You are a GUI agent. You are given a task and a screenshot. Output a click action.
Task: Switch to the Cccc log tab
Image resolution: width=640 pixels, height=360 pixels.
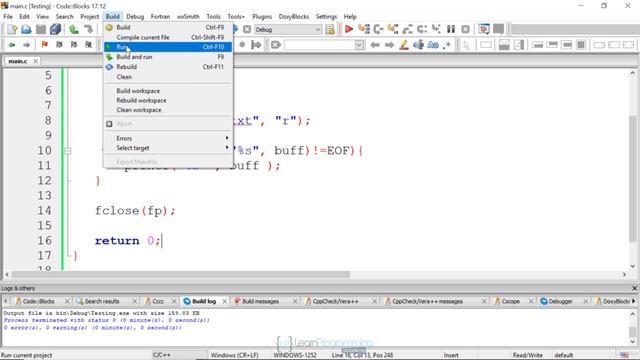pos(158,301)
